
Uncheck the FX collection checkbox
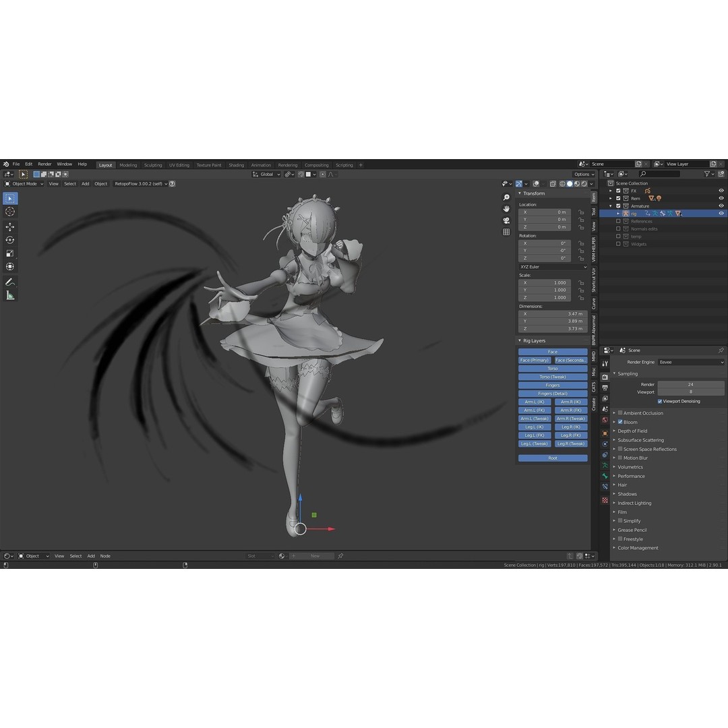618,191
